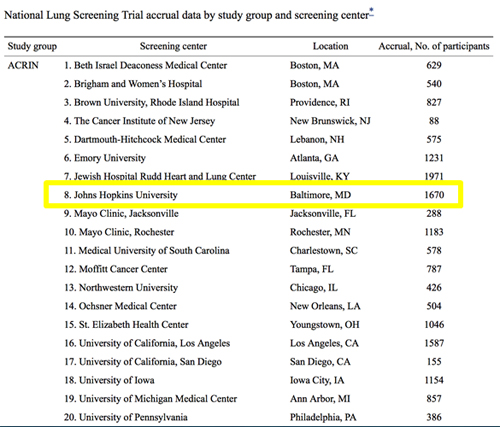The height and width of the screenshot is (427, 500).
Task: Select the Johns Hopkins University highlighted row
Action: (253, 195)
